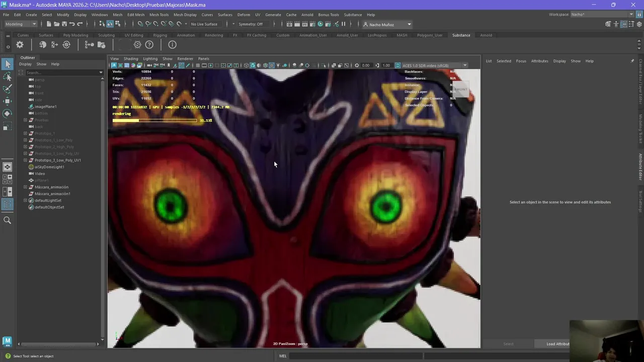The width and height of the screenshot is (644, 362).
Task: Open the Nacho Muñoz account dropdown
Action: point(387,24)
